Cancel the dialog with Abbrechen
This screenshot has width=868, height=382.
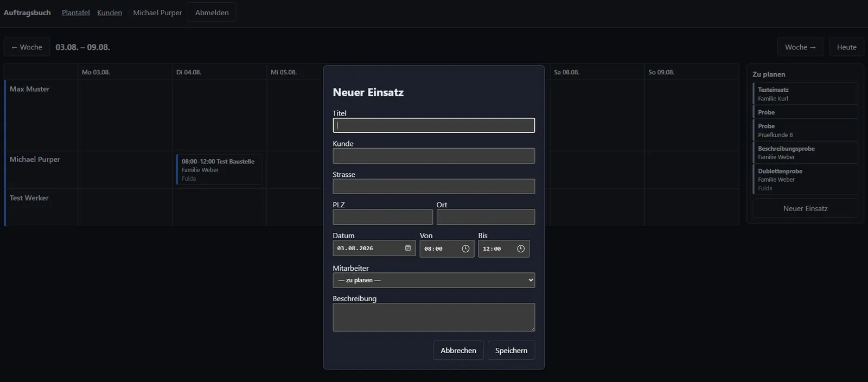click(458, 351)
